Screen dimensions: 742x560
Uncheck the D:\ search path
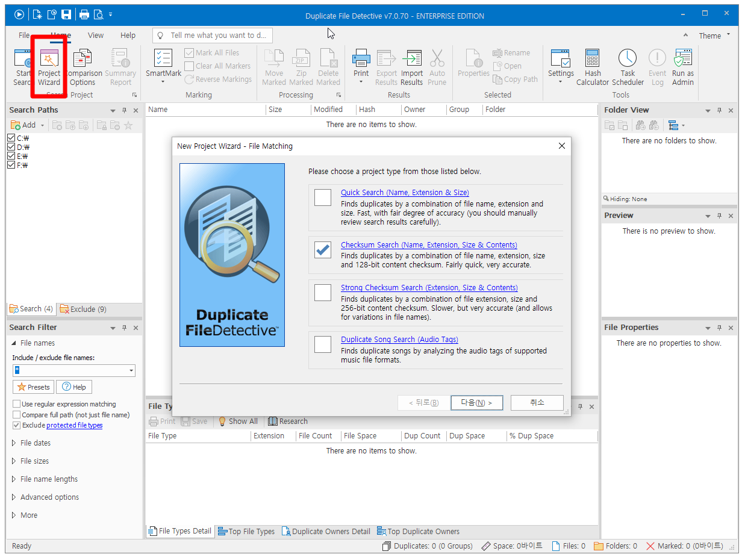click(11, 147)
